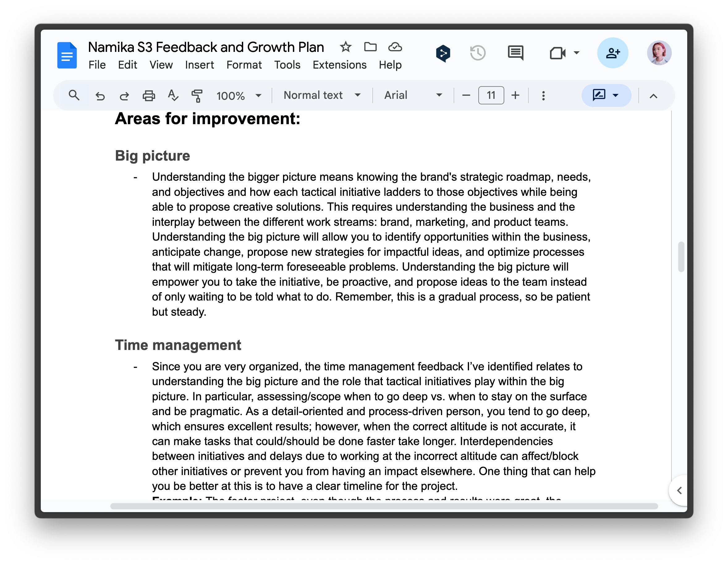Check cloud save status icon
This screenshot has height=564, width=728.
pyautogui.click(x=395, y=47)
